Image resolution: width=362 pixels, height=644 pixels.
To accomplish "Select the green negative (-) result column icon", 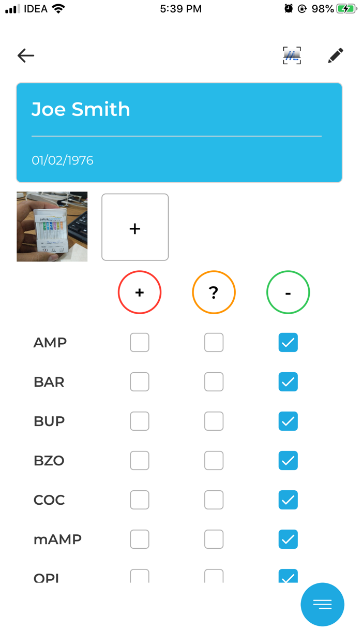I will click(288, 292).
